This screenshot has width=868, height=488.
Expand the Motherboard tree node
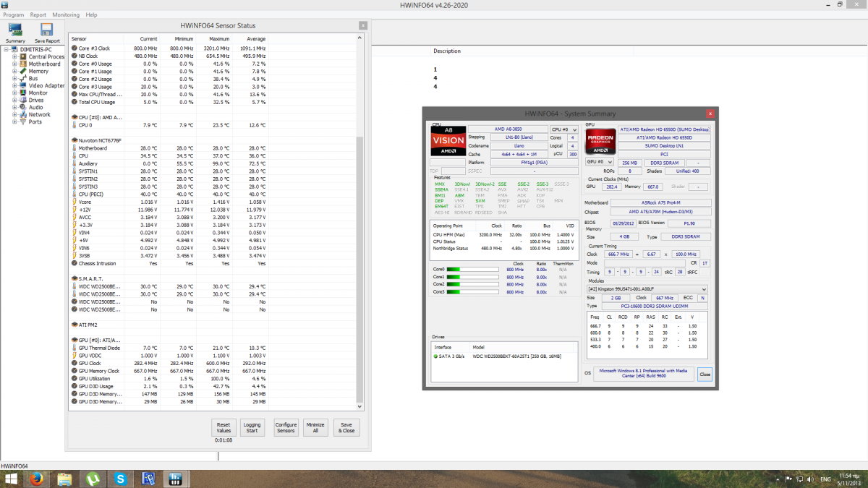(x=14, y=64)
